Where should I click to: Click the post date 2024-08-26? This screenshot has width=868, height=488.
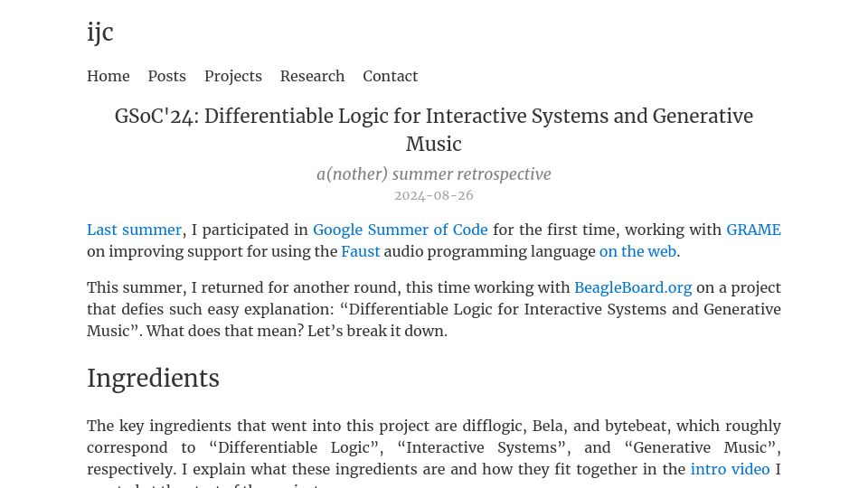pos(434,195)
